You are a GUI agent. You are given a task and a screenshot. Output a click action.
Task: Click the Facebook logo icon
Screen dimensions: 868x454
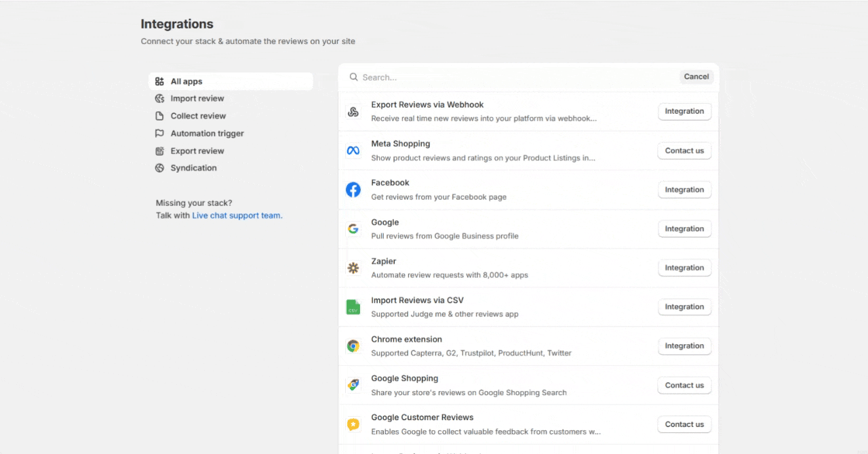353,190
